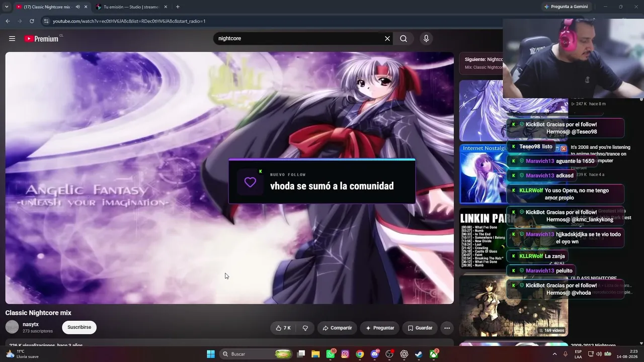Like the video with thumbs up

(x=283, y=328)
